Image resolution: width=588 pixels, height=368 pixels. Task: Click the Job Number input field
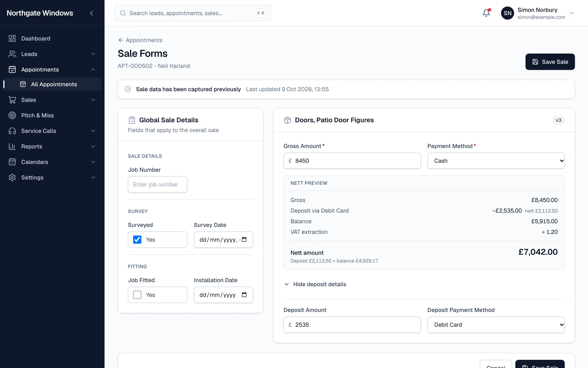[157, 184]
